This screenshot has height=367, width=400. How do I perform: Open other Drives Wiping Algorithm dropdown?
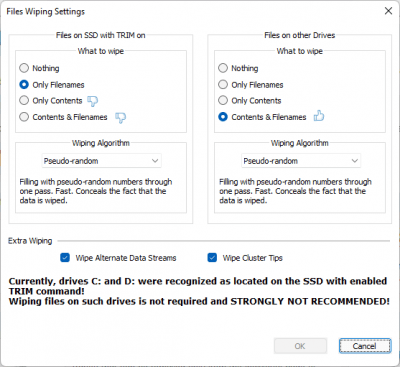301,161
